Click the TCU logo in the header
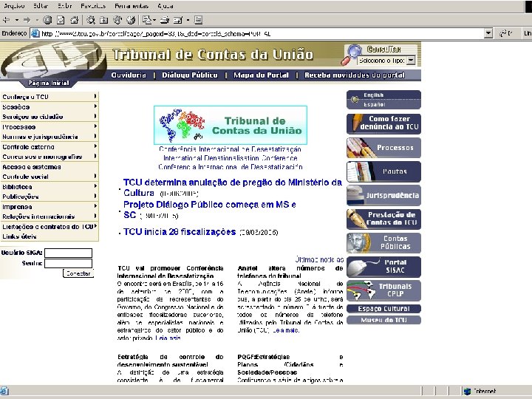The image size is (532, 399). [x=52, y=61]
